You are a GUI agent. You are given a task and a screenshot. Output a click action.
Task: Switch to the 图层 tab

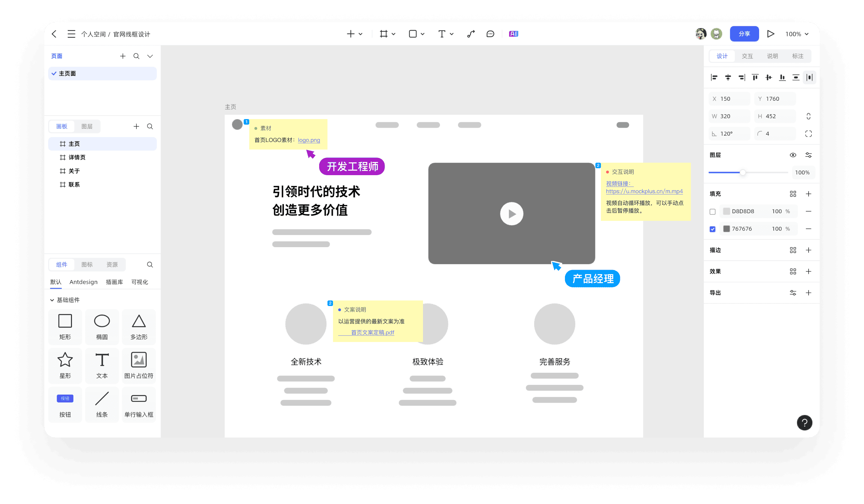click(x=87, y=126)
